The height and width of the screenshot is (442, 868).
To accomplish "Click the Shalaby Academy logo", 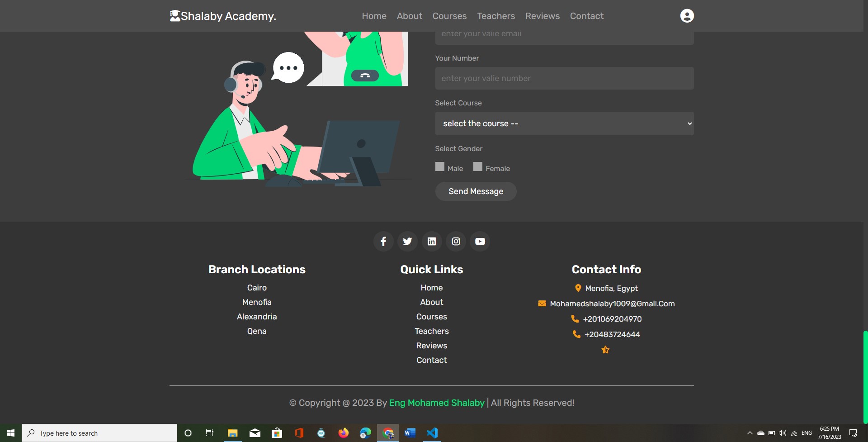I will pyautogui.click(x=223, y=16).
